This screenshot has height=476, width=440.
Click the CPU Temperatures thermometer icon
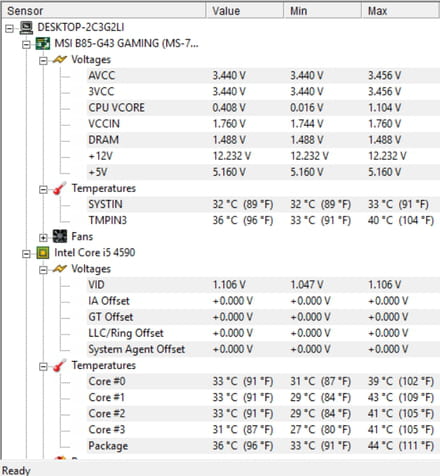pos(60,366)
